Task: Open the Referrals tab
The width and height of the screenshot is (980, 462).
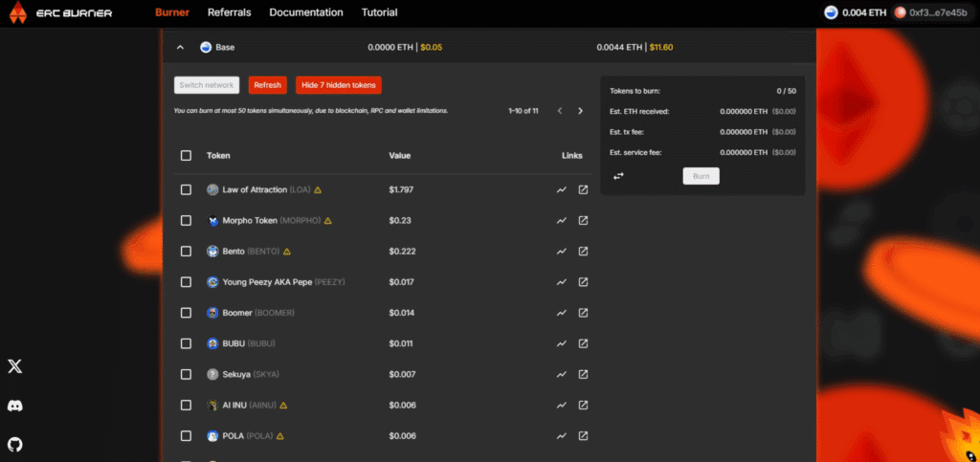Action: tap(230, 12)
